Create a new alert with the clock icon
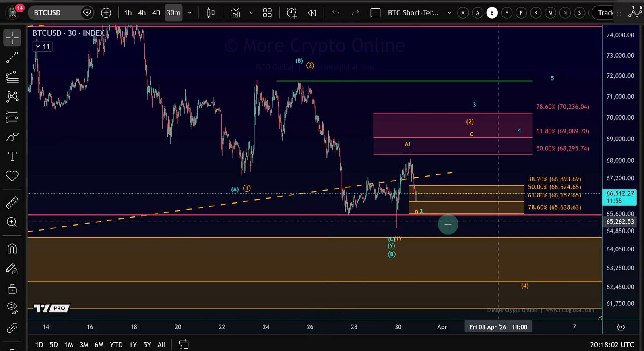644x351 pixels. 292,13
